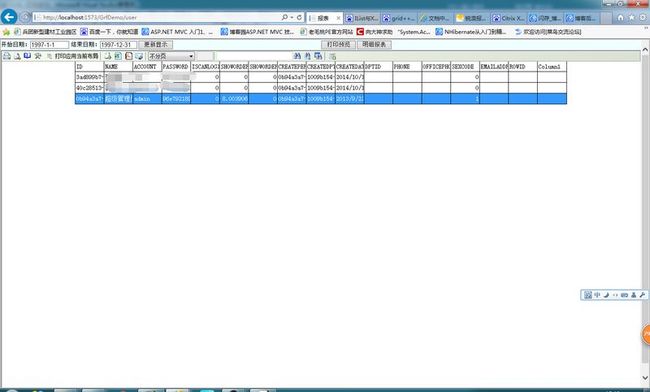The image size is (650, 392).
Task: Click the ROWID column header
Action: pyautogui.click(x=523, y=66)
